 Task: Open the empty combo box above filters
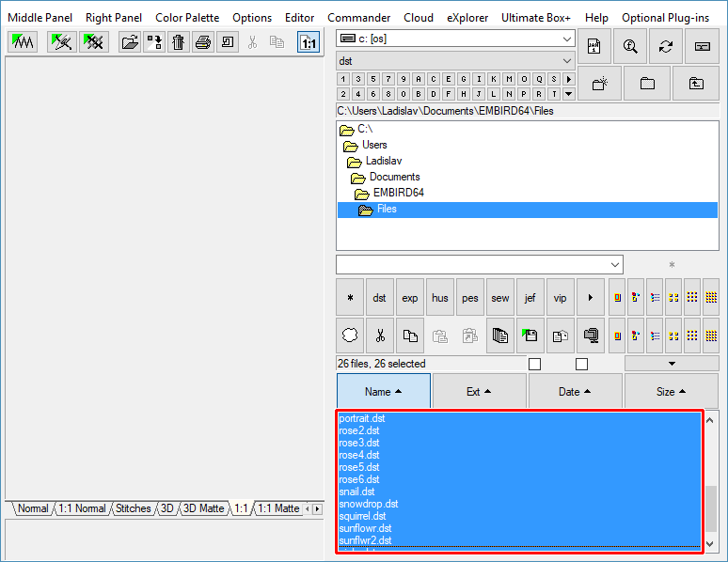(x=479, y=265)
